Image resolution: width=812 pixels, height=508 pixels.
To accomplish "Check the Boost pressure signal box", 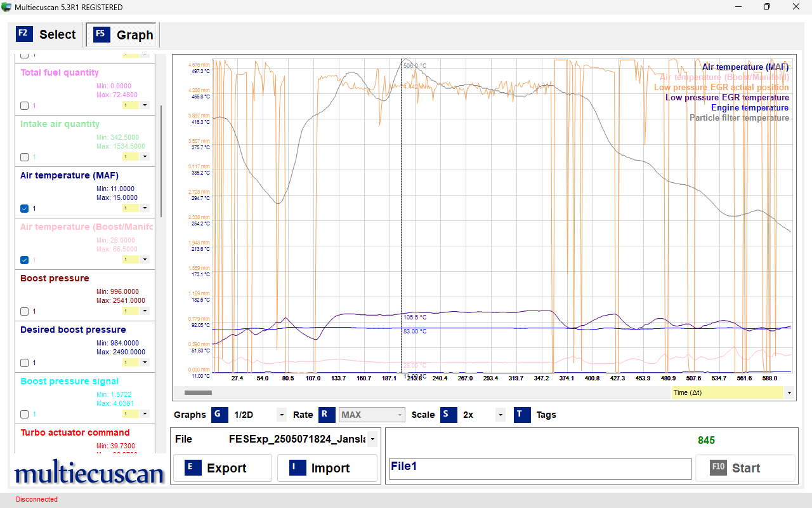I will [24, 415].
